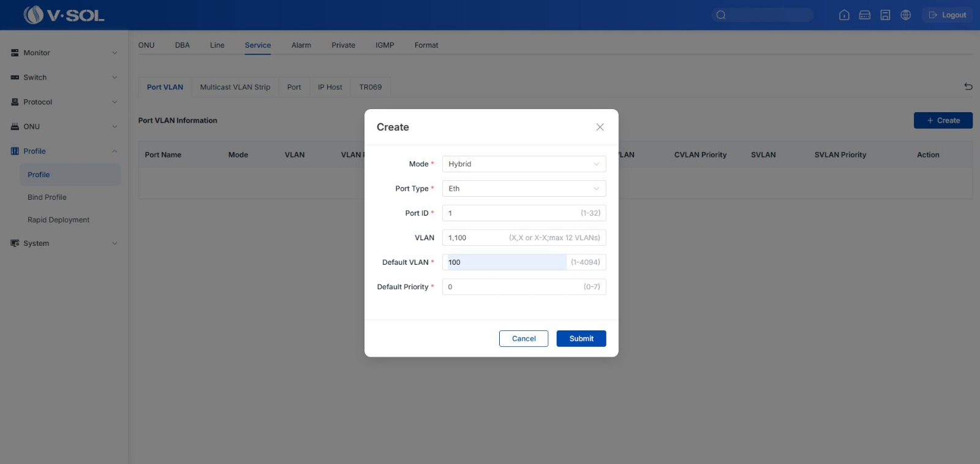Image resolution: width=980 pixels, height=464 pixels.
Task: Click the Port Name column header
Action: [x=163, y=154]
